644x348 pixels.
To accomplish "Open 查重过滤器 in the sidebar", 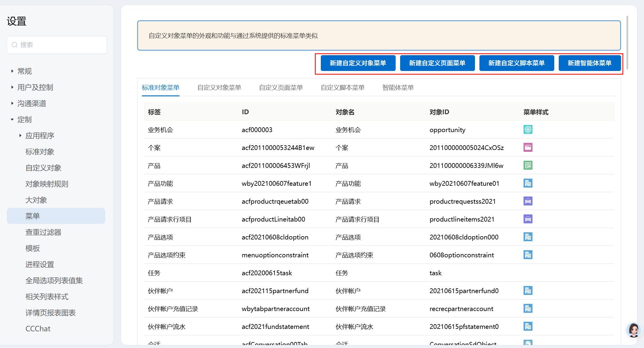I will 43,232.
